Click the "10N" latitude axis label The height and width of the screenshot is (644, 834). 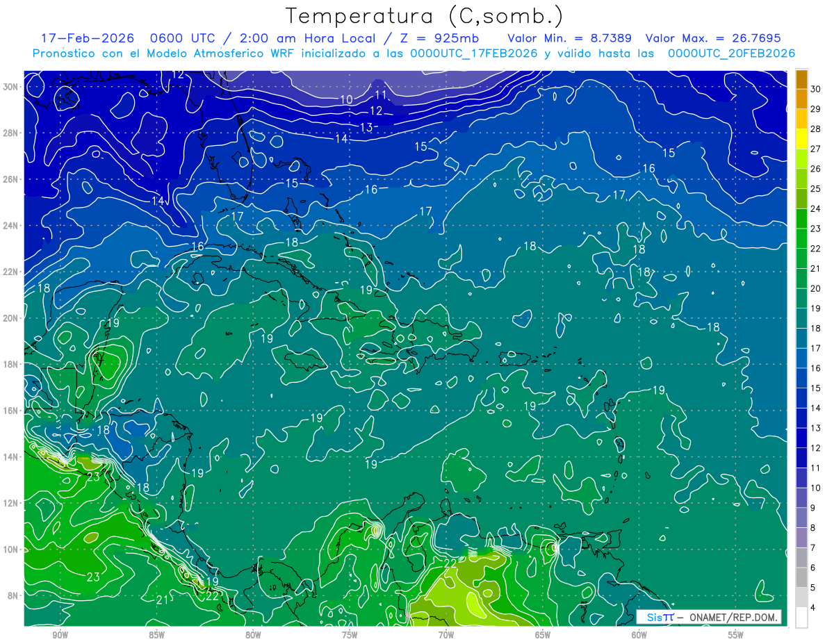[x=12, y=550]
